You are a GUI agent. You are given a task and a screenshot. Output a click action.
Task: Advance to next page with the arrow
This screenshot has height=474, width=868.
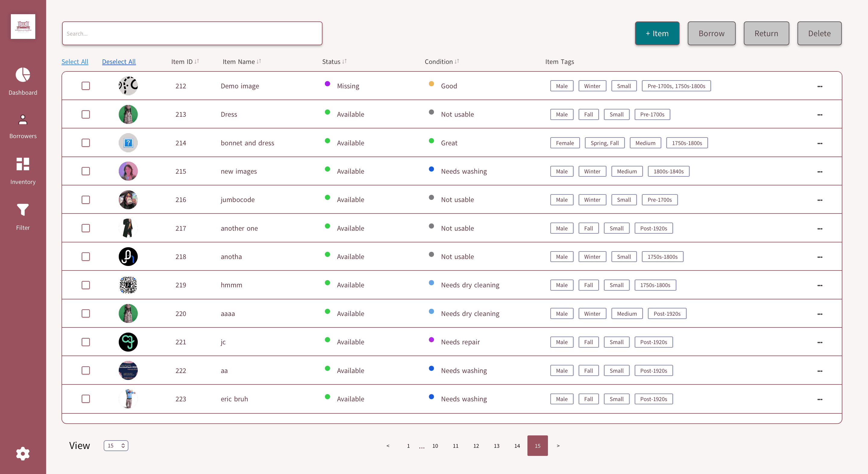pyautogui.click(x=558, y=445)
